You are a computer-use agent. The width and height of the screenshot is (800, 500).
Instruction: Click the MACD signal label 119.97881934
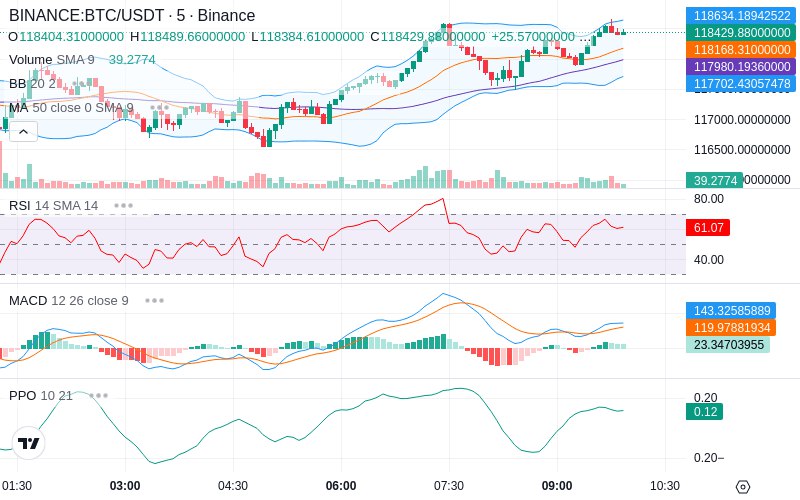coord(731,328)
